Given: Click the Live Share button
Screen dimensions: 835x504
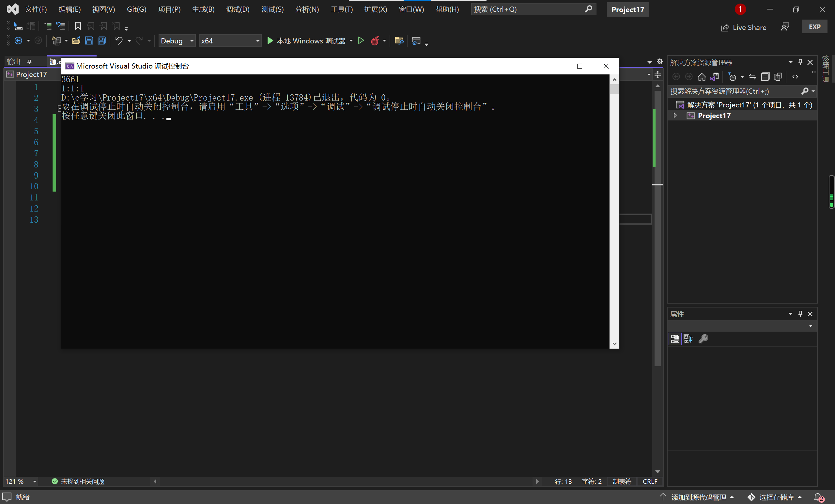Looking at the screenshot, I should pos(744,27).
